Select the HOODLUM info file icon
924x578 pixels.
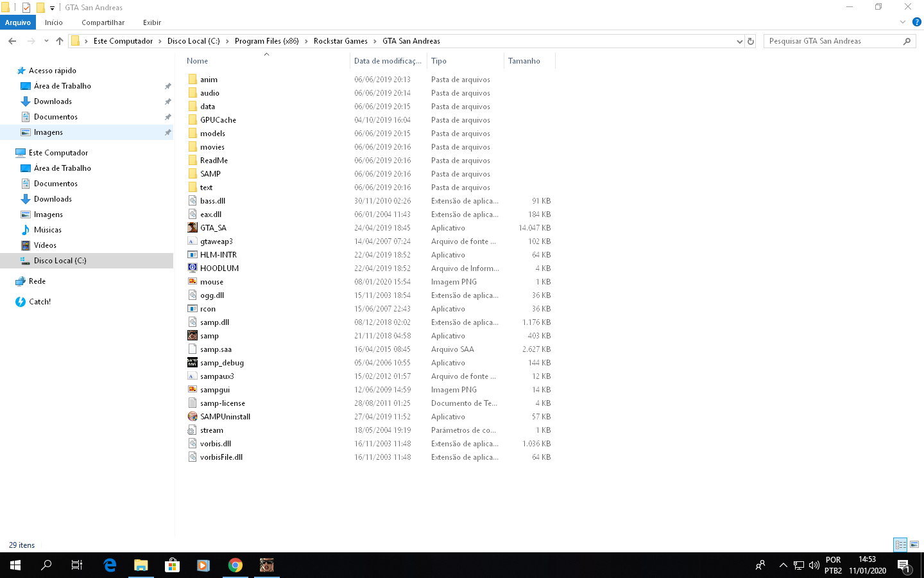tap(193, 268)
